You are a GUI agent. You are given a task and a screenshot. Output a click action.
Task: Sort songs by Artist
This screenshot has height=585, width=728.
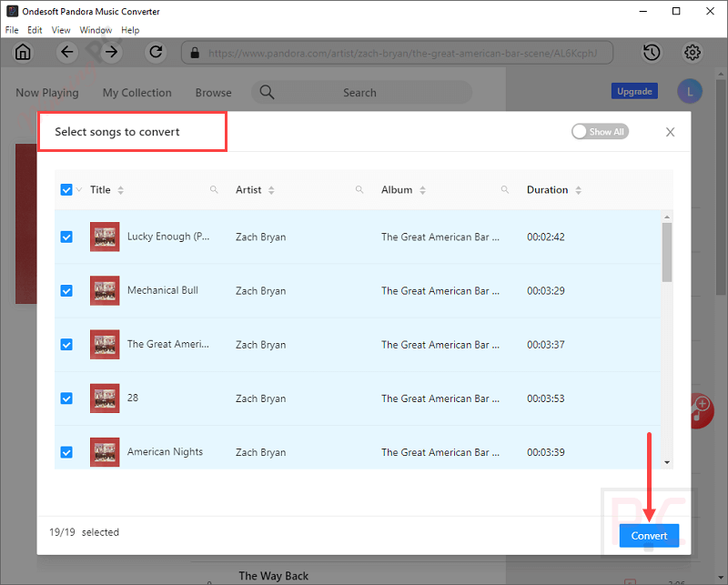[271, 190]
